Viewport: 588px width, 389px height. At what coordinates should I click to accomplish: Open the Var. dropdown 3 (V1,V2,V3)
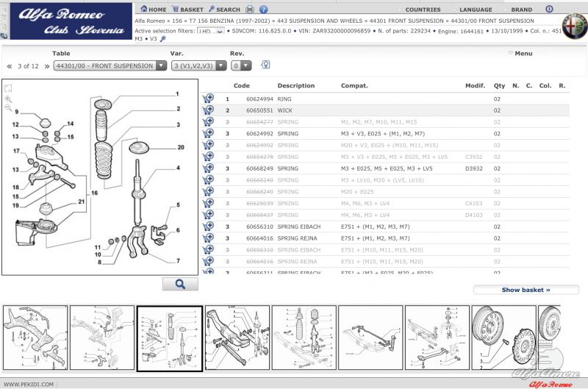tap(198, 65)
